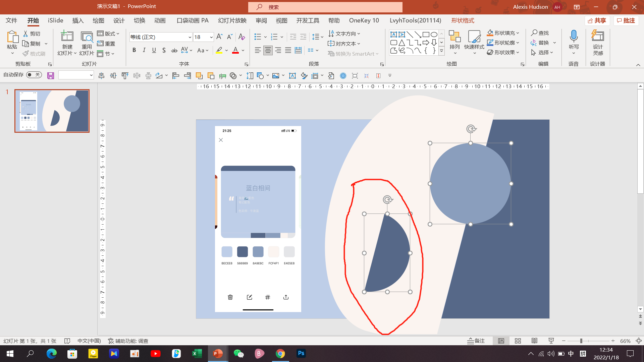Switch to Slide Sorter view

518,341
